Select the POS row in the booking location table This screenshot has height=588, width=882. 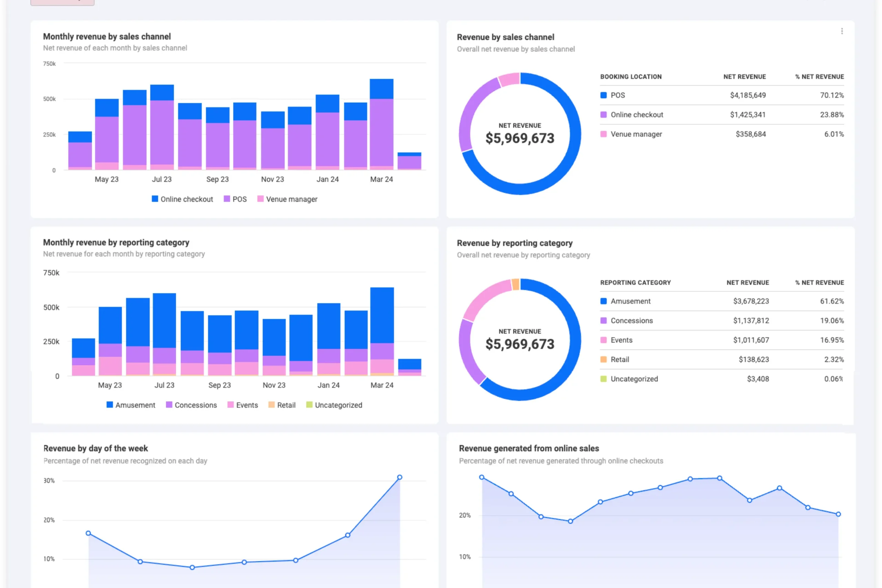(712, 95)
